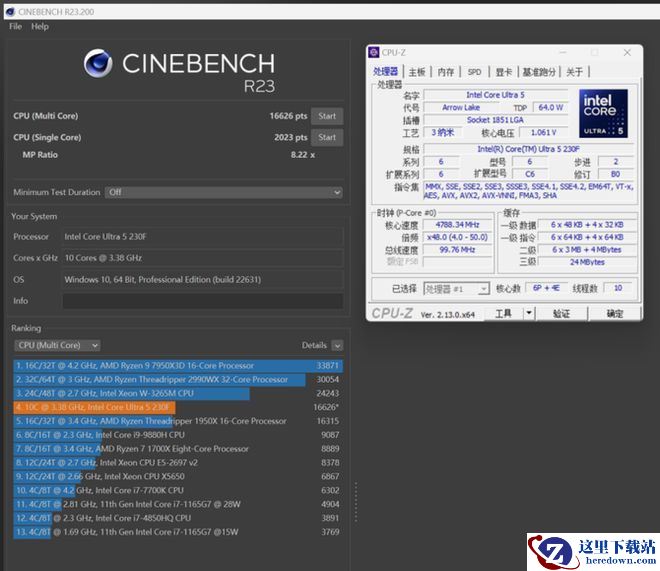This screenshot has width=660, height=571.
Task: Select the Threadripper 1950X ranking row
Action: tap(178, 421)
